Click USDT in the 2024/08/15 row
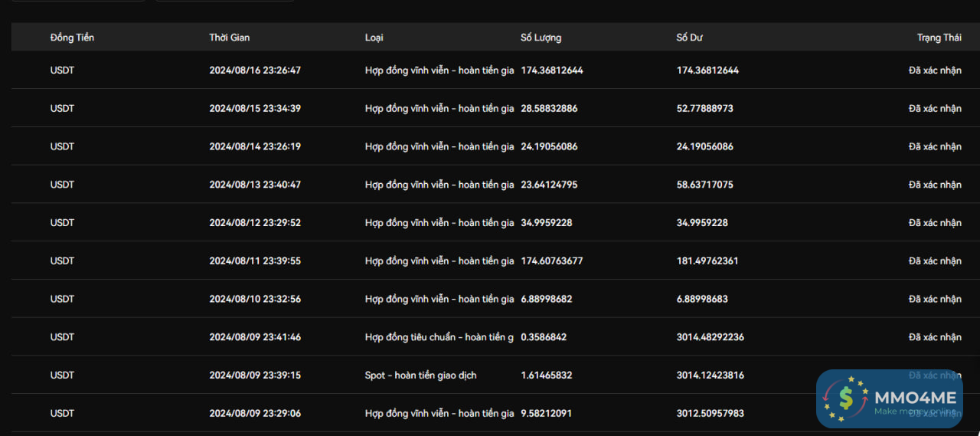Screen dimensions: 980x436 (x=62, y=109)
